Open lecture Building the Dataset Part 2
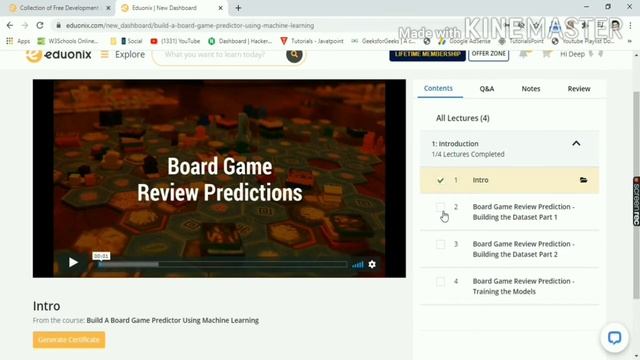This screenshot has width=640, height=360. (x=523, y=249)
